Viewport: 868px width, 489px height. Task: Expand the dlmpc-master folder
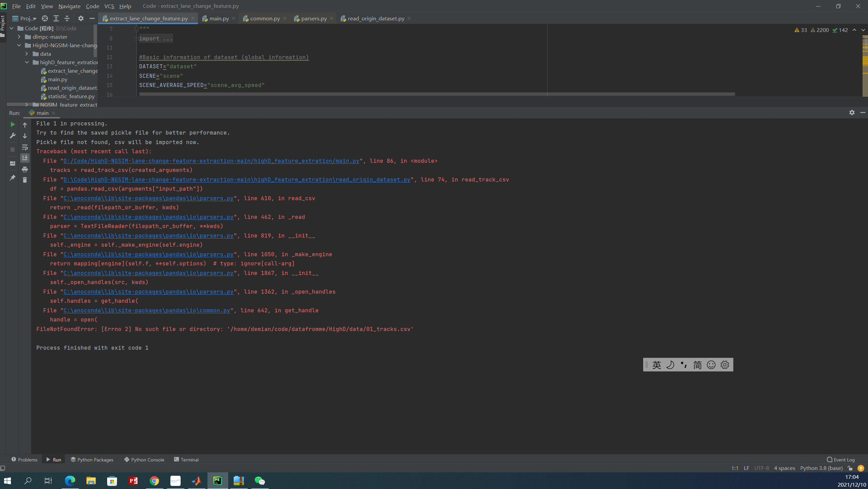pos(19,37)
